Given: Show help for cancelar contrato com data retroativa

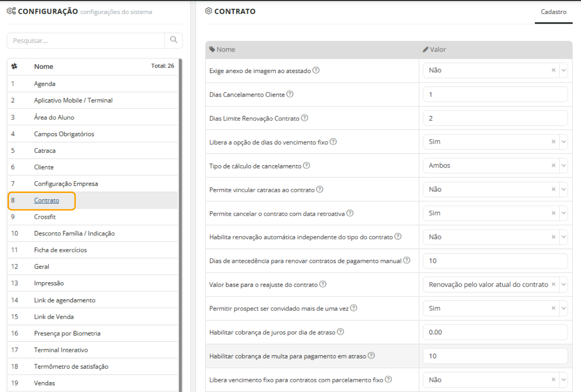Looking at the screenshot, I should (x=350, y=213).
